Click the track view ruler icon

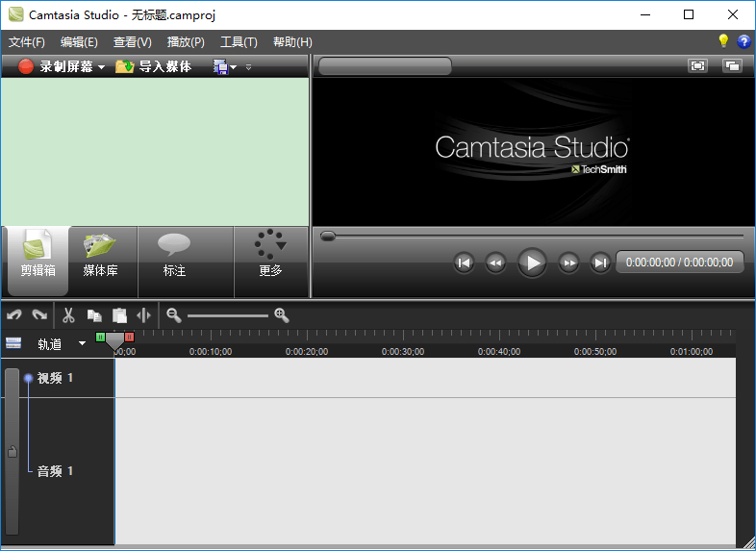tap(13, 343)
